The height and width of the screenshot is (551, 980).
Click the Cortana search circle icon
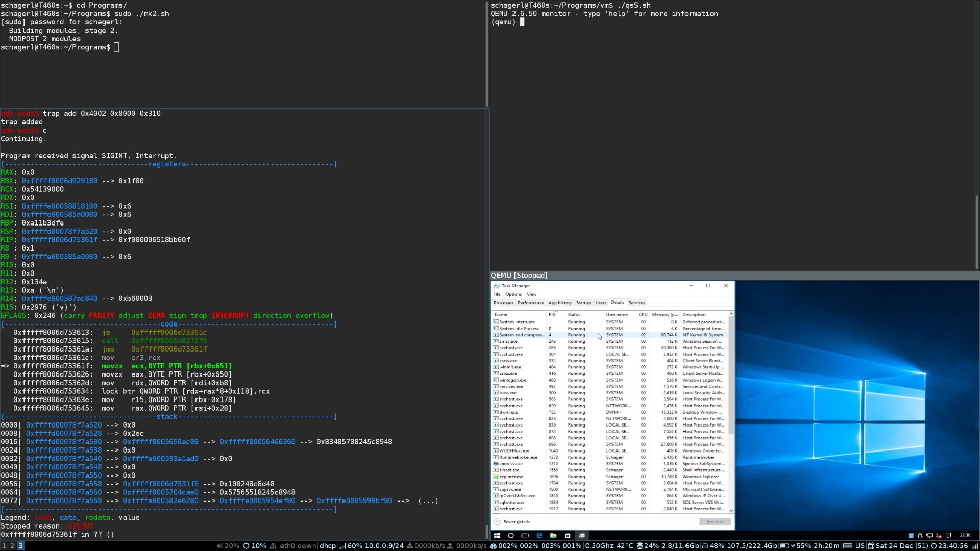511,536
